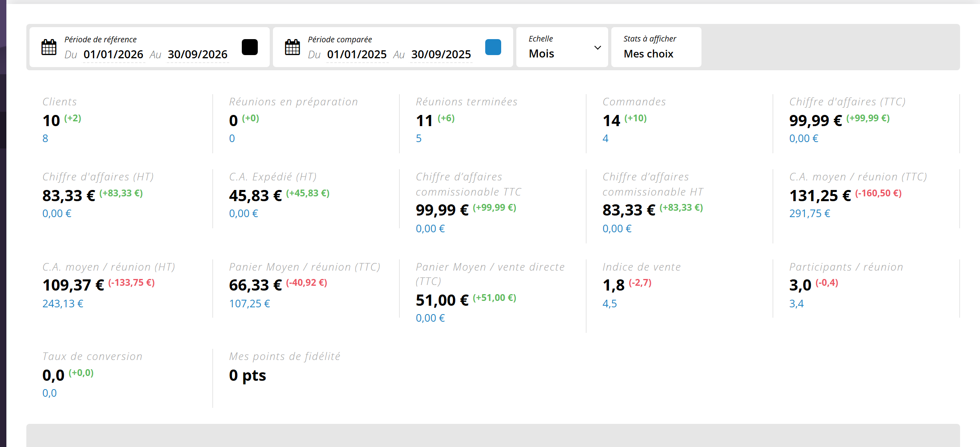980x447 pixels.
Task: Open the reference period calendar icon
Action: tap(49, 47)
